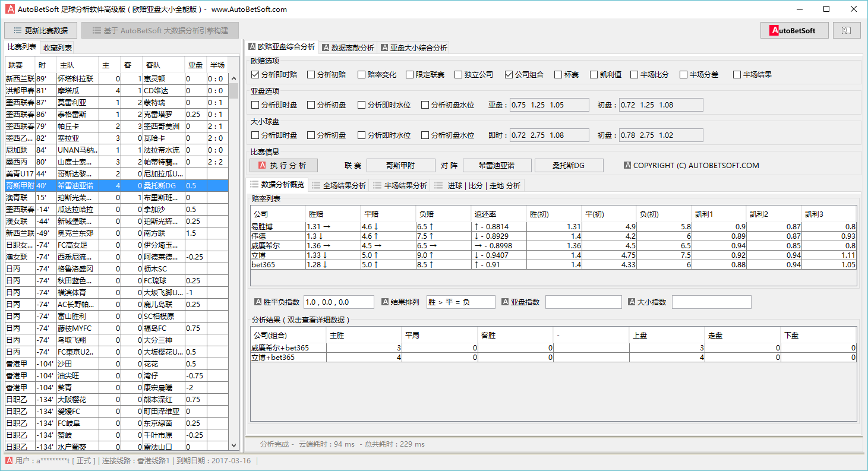Click the 亚盘 value field 0.75 1.25 1.05
This screenshot has height=471, width=868.
tap(551, 105)
